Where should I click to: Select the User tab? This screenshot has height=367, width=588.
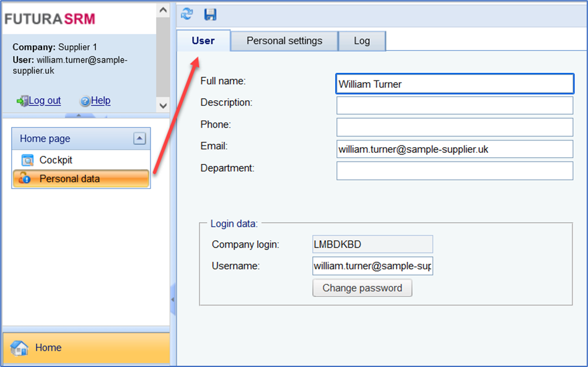click(x=203, y=41)
